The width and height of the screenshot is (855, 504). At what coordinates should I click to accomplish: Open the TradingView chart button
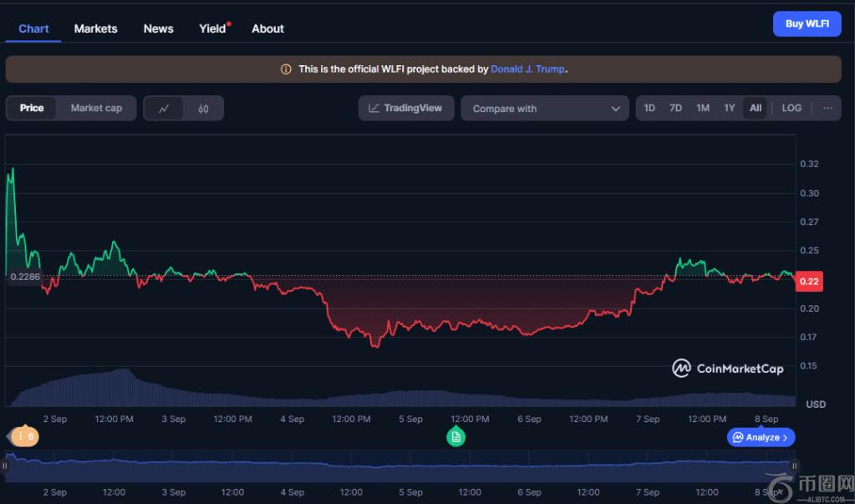(x=406, y=108)
